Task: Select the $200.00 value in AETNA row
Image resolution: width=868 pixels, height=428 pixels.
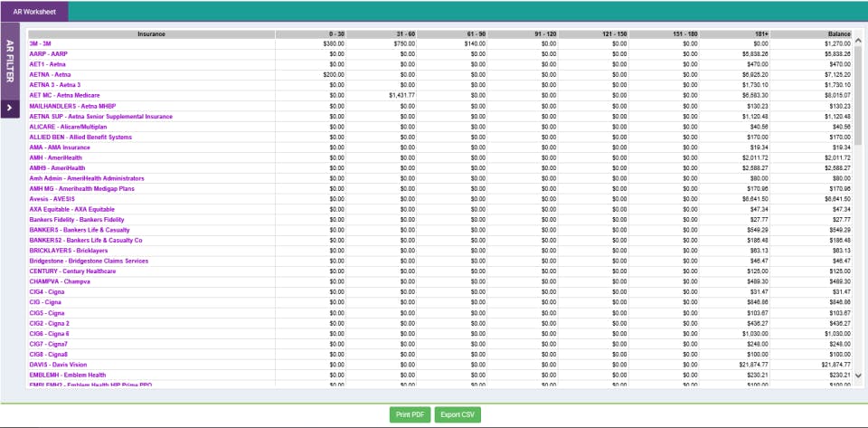Action: 334,75
